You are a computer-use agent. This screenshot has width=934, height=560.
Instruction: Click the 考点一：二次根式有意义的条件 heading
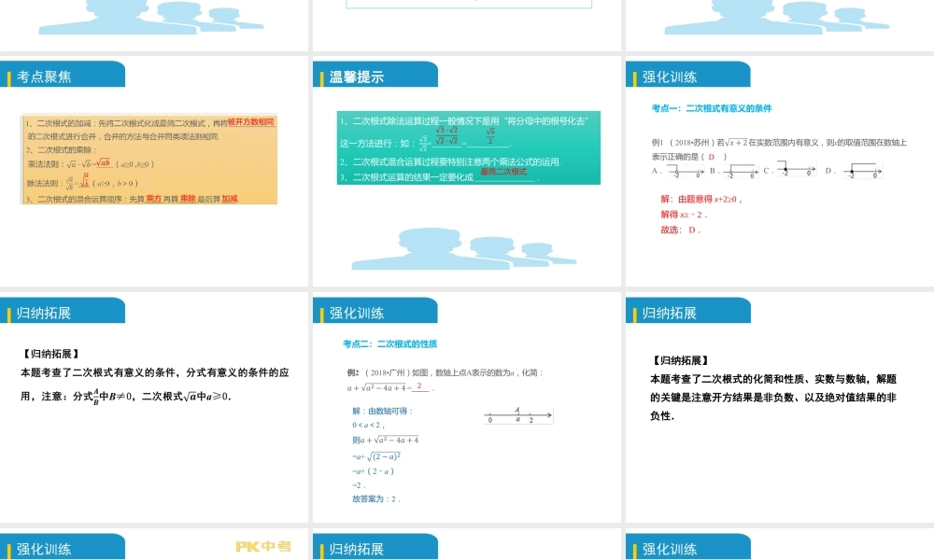click(712, 108)
